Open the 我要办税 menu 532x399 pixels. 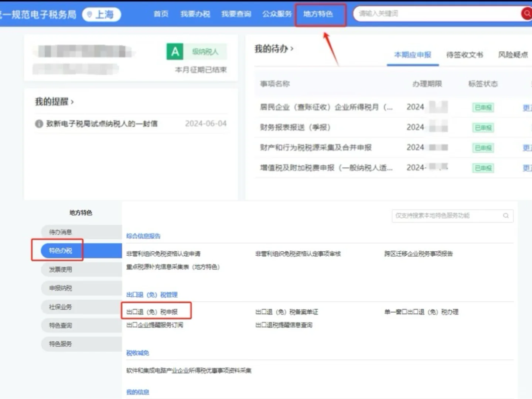pyautogui.click(x=195, y=14)
